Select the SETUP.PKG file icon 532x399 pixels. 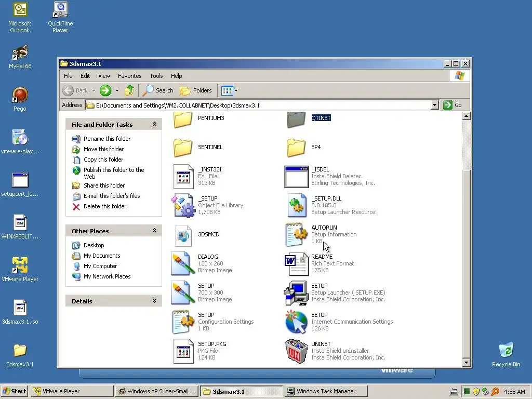click(x=183, y=351)
